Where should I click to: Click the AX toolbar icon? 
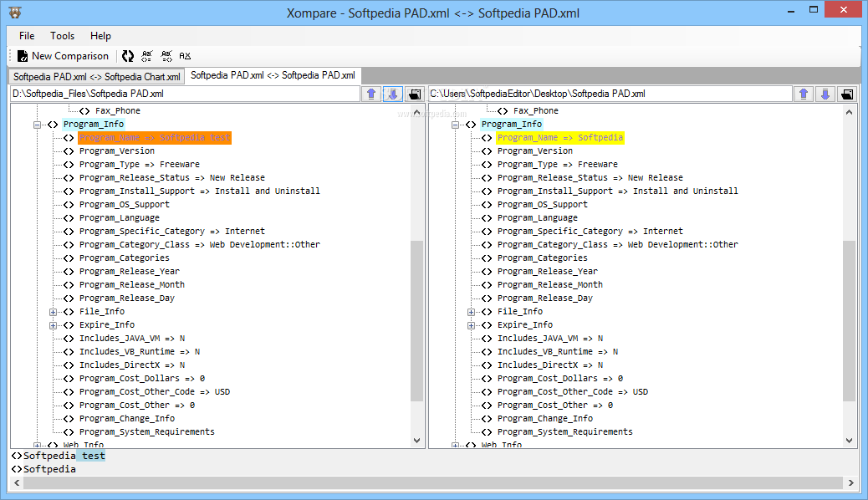pos(185,56)
